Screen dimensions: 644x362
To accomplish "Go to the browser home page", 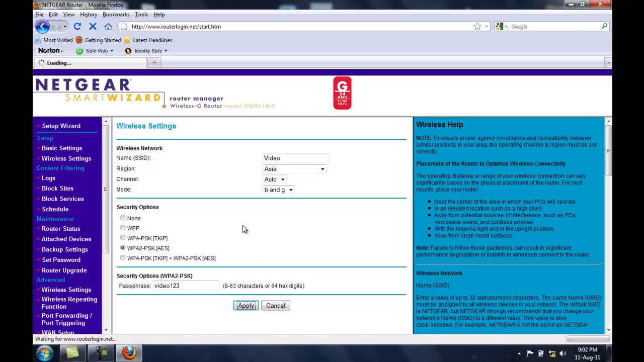I will tap(108, 27).
